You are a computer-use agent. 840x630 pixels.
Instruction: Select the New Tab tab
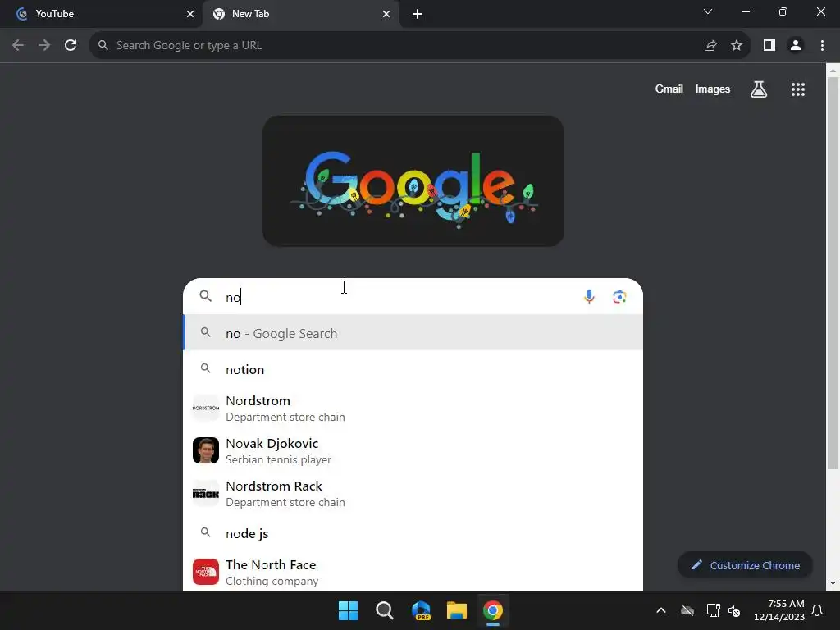300,14
